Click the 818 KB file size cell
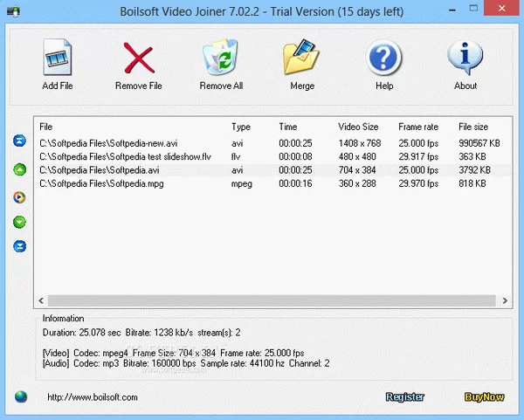The height and width of the screenshot is (420, 524). pos(472,183)
